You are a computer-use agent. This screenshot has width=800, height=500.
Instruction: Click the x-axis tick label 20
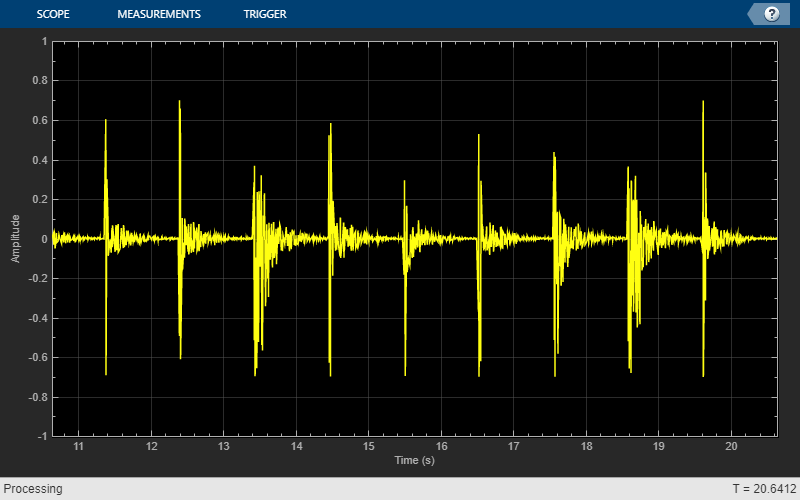click(731, 446)
